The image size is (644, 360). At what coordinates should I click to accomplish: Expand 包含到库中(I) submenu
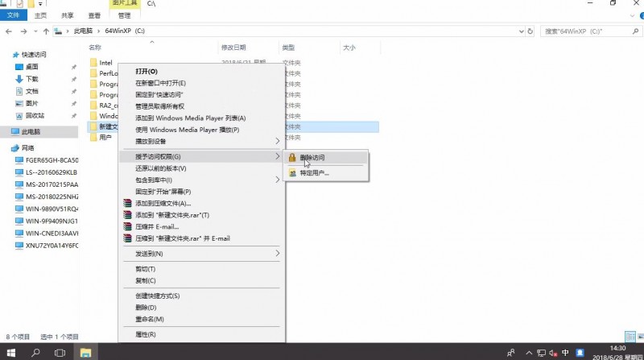202,180
